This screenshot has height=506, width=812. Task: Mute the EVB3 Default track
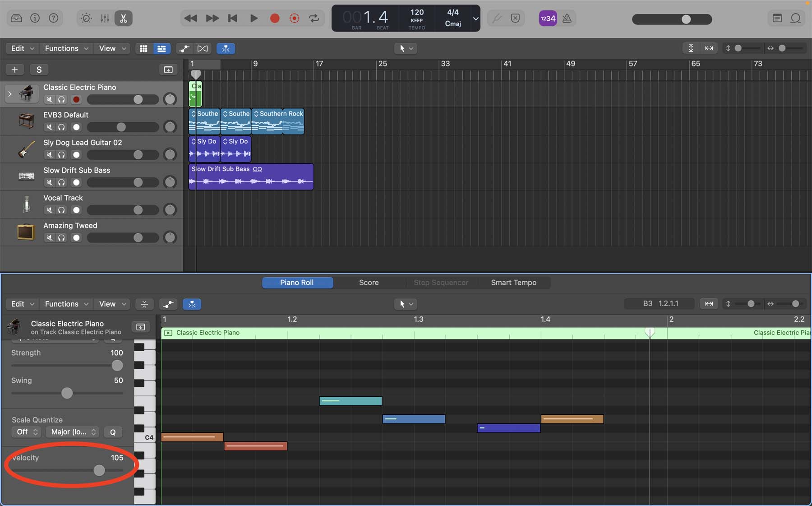point(50,127)
